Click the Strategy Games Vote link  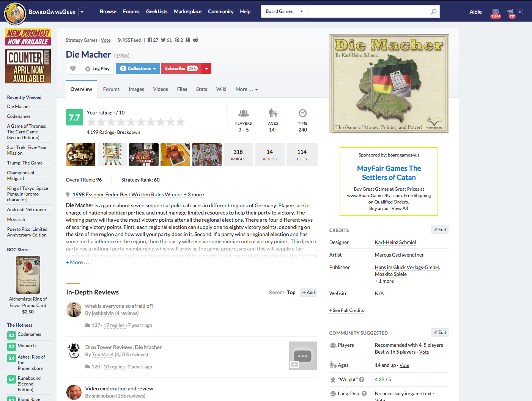pyautogui.click(x=105, y=40)
